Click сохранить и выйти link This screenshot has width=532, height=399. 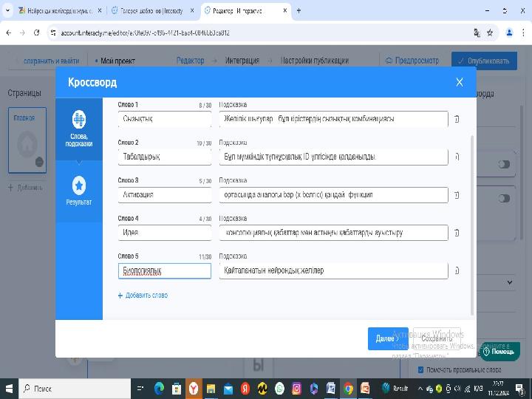pyautogui.click(x=51, y=61)
